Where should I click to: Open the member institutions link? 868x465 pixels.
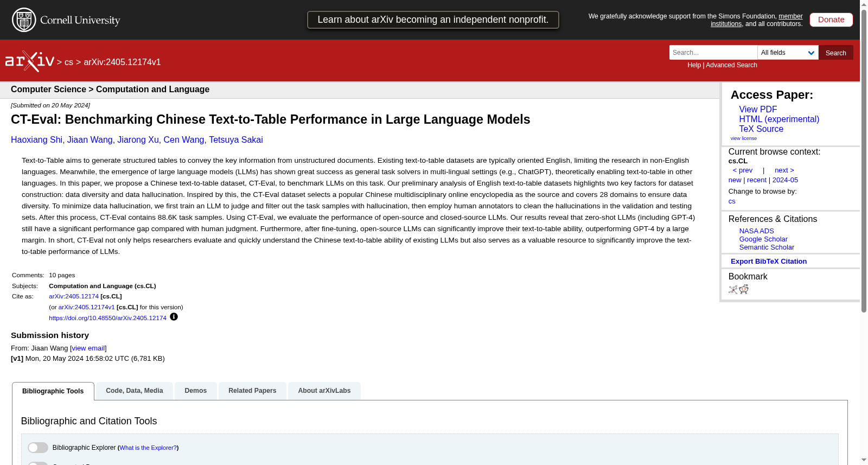(x=757, y=20)
